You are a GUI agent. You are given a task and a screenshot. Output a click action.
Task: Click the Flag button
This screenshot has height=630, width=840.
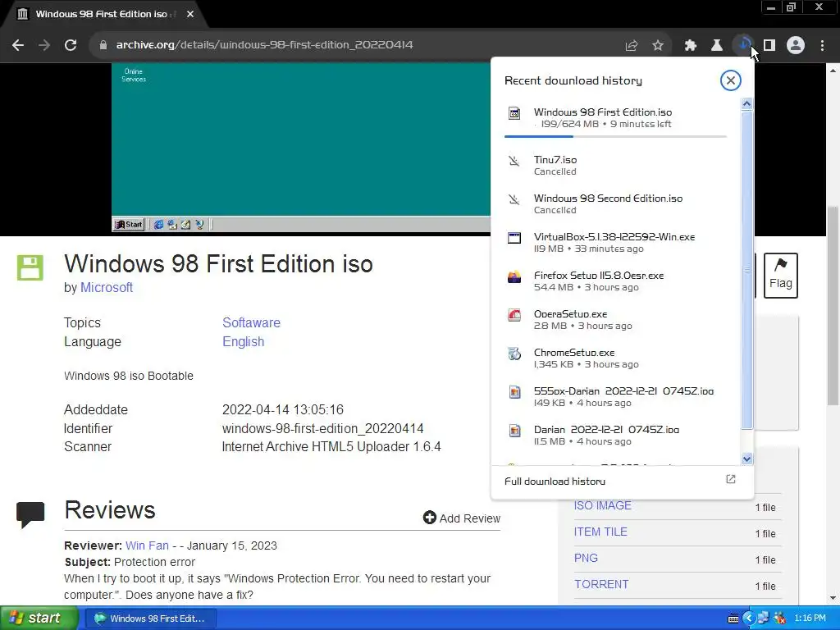[x=781, y=276]
